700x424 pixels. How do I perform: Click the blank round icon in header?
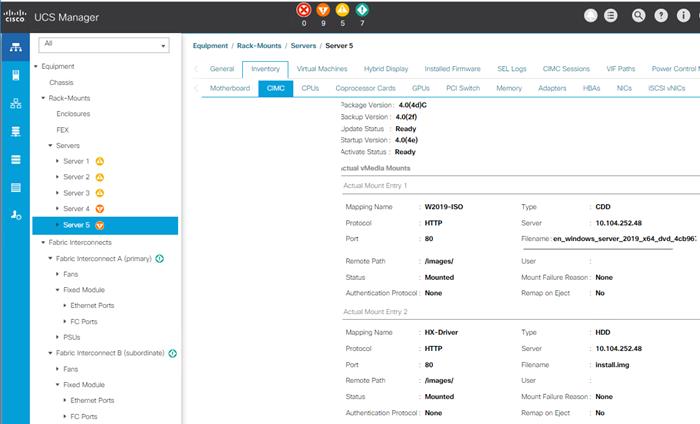pyautogui.click(x=591, y=16)
